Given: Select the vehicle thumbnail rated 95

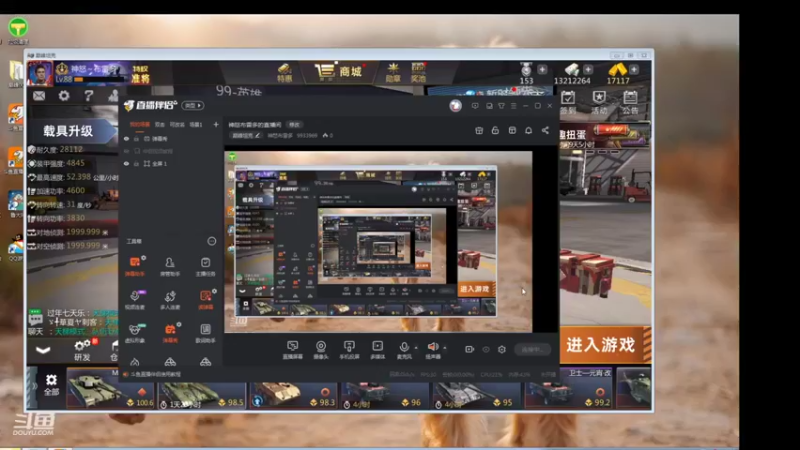Looking at the screenshot, I should click(x=476, y=394).
